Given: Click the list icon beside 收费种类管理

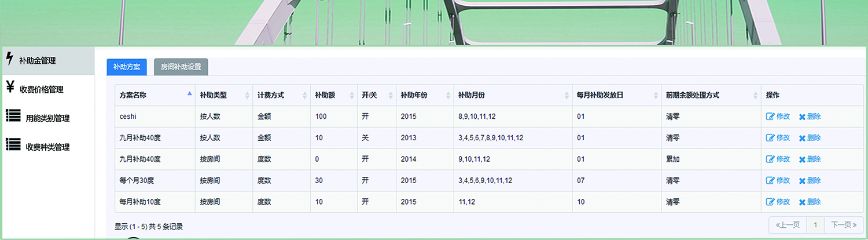Looking at the screenshot, I should pyautogui.click(x=13, y=144).
